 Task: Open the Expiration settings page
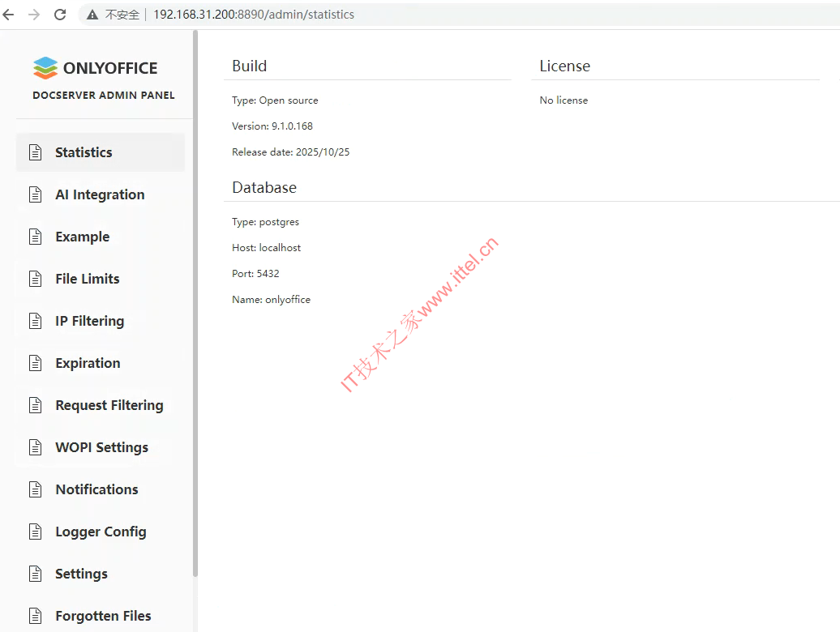pos(88,363)
